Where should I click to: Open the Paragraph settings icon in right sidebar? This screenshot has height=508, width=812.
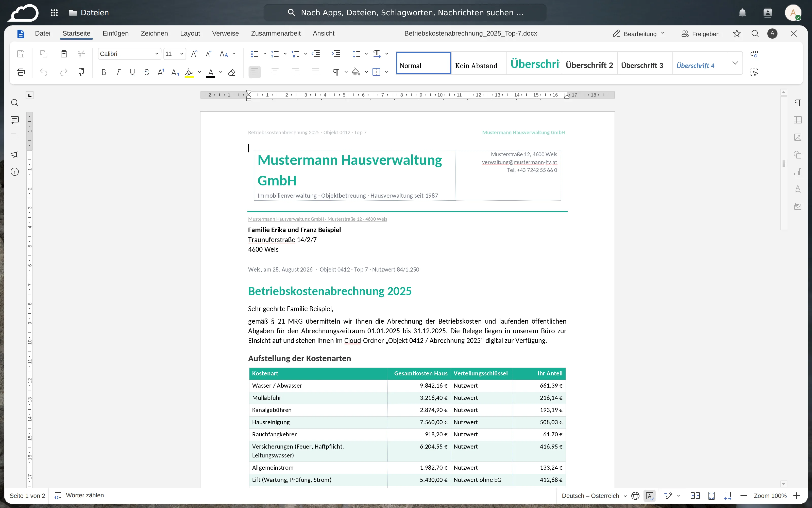(x=798, y=102)
